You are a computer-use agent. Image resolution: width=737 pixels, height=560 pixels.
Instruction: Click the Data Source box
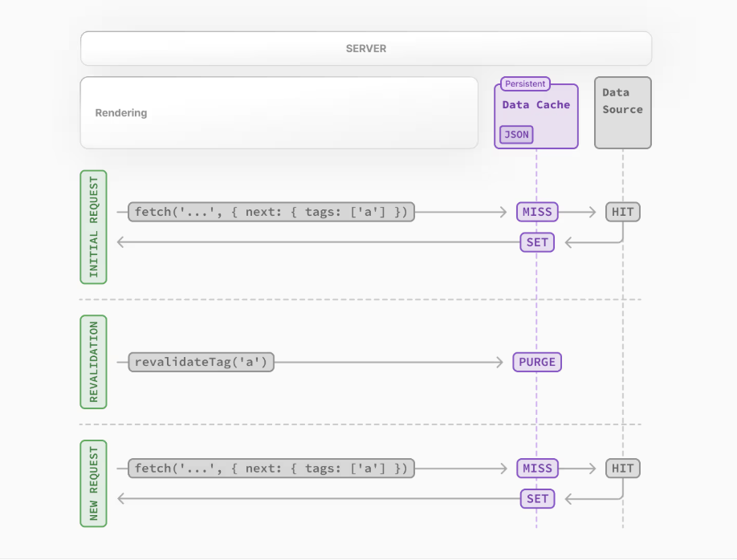[622, 113]
